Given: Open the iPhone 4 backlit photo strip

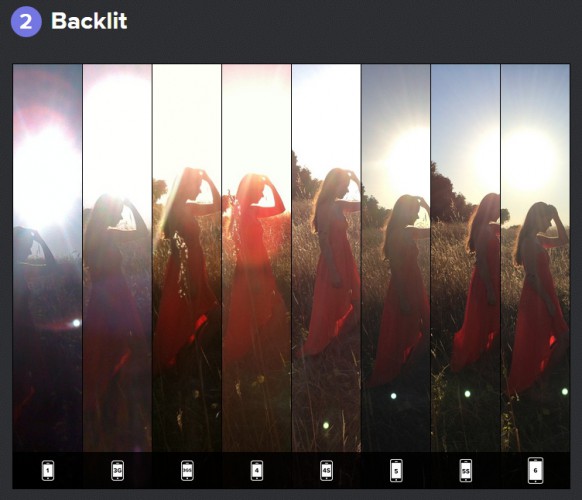Looking at the screenshot, I should [x=257, y=258].
